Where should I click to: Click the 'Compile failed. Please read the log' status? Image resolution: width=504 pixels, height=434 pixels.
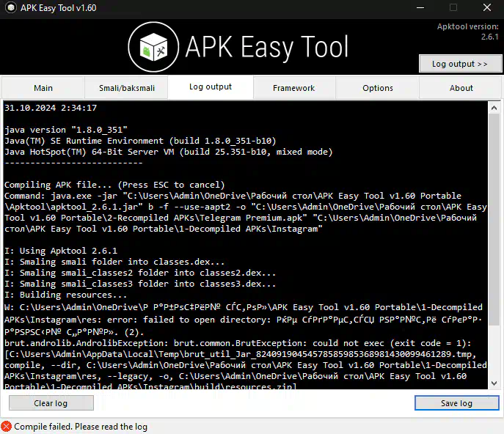pos(81,427)
